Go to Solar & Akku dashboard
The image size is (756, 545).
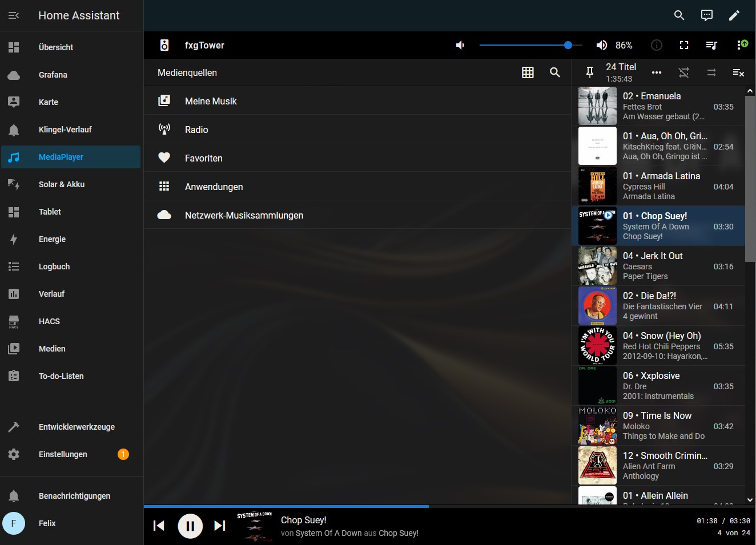pos(62,184)
